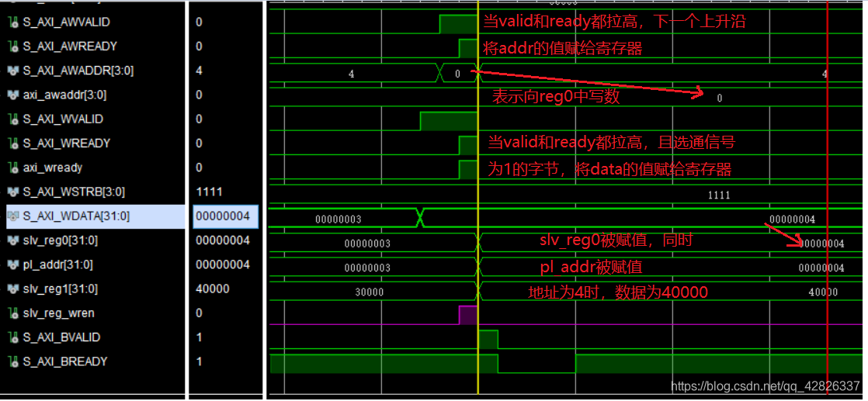Click the value 40000 in slv_reg1 value column
The width and height of the screenshot is (868, 401).
click(x=213, y=289)
